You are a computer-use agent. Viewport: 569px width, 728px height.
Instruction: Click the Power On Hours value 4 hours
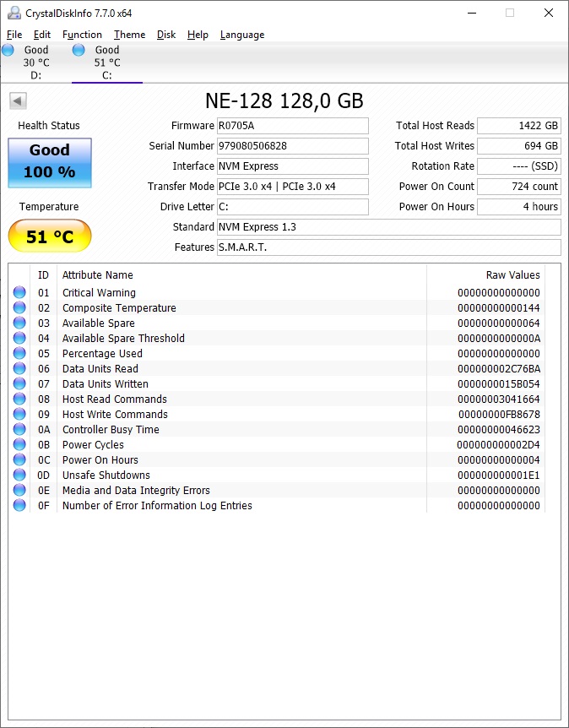pos(519,207)
